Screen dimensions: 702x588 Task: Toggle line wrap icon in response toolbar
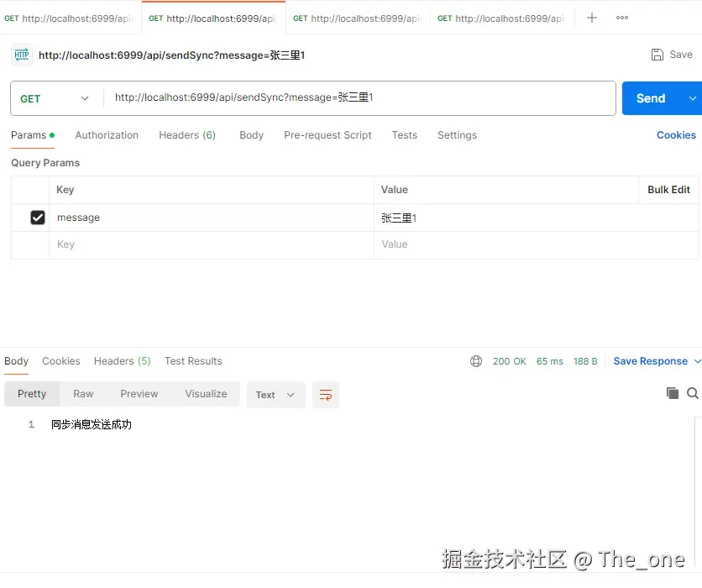coord(326,395)
